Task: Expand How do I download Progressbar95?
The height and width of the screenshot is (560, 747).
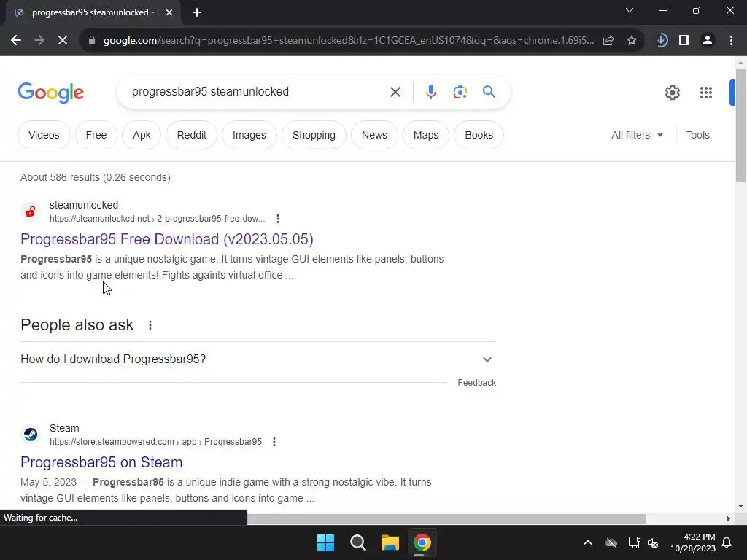Action: [258, 359]
